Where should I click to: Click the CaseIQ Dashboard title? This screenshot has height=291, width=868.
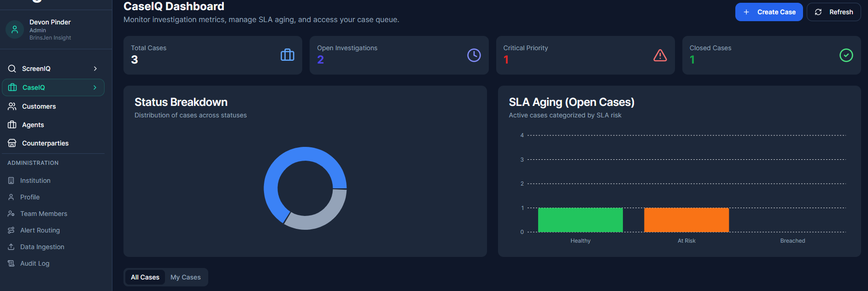pos(174,6)
